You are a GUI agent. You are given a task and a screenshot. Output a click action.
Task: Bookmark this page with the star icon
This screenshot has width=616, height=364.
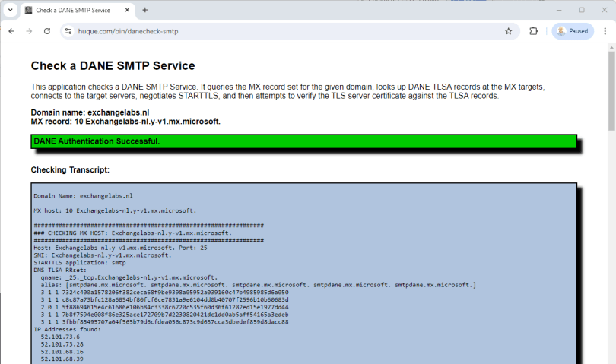click(508, 31)
